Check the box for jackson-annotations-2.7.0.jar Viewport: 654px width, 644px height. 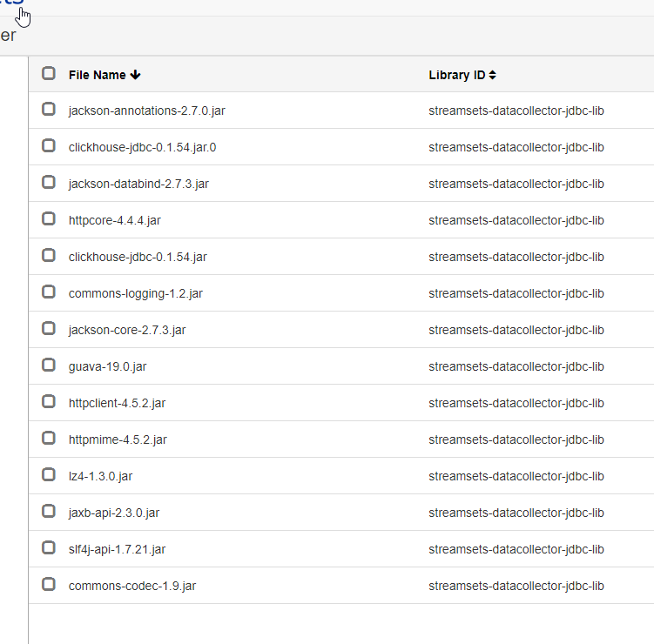tap(49, 109)
